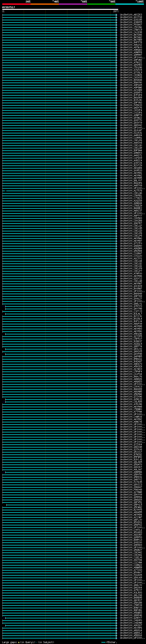Click the alignment bar for UniRef100_Q7R7Z3
The image size is (146, 644).
pyautogui.click(x=61, y=306)
